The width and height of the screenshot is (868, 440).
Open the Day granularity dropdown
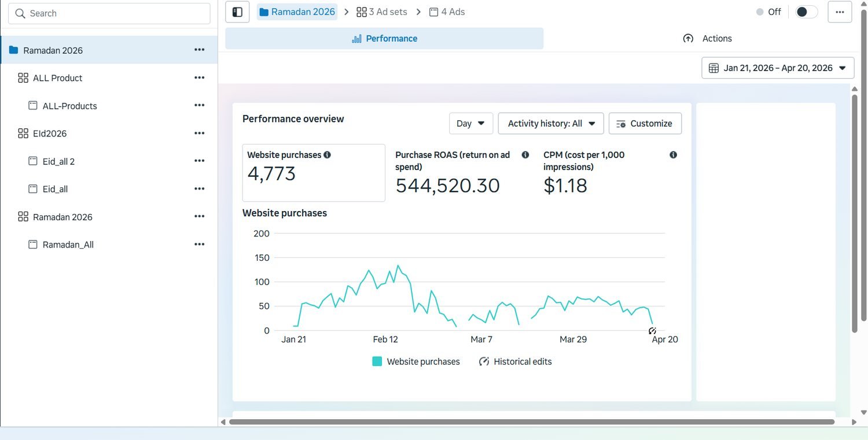coord(471,123)
